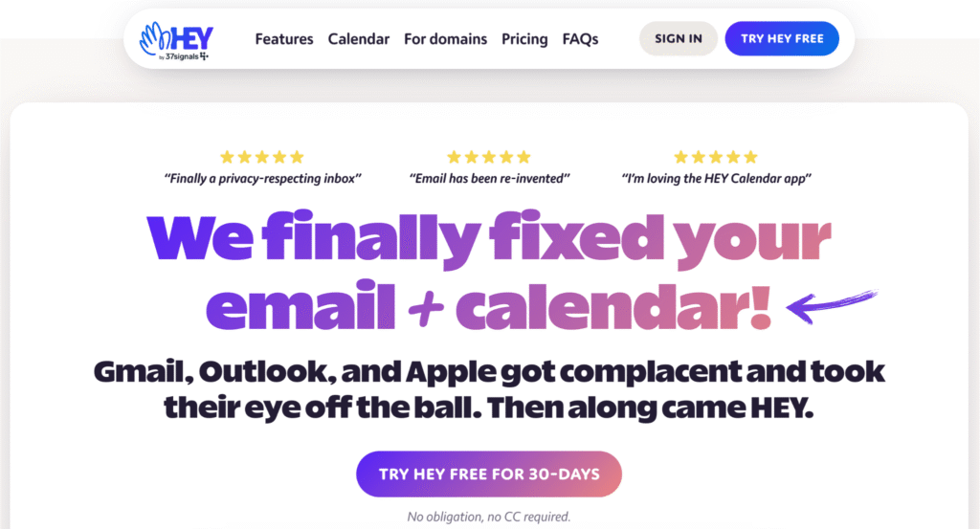
Task: Click the purple hand-drawn arrow doodle
Action: coord(831,306)
